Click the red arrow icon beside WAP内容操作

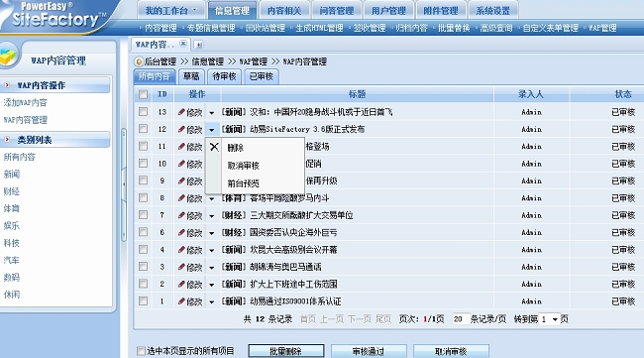[7, 85]
